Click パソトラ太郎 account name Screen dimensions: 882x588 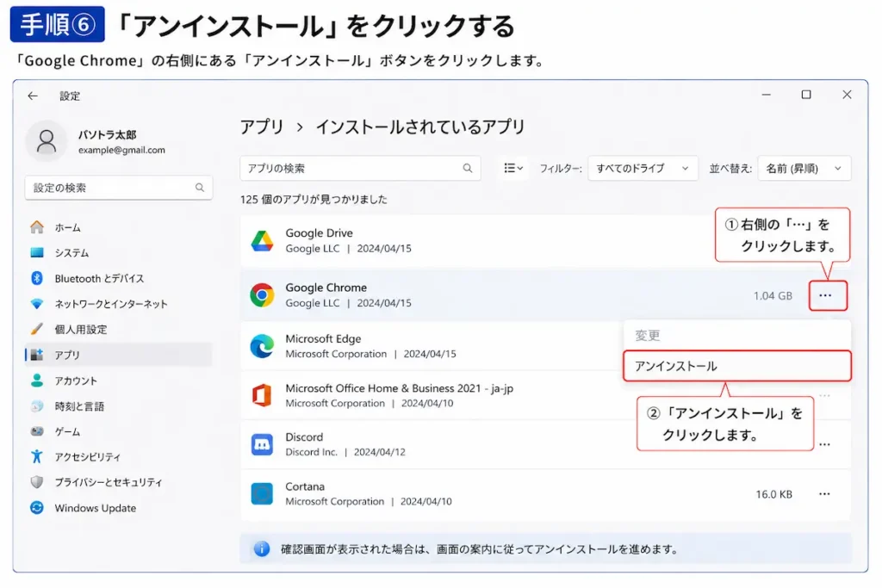107,135
